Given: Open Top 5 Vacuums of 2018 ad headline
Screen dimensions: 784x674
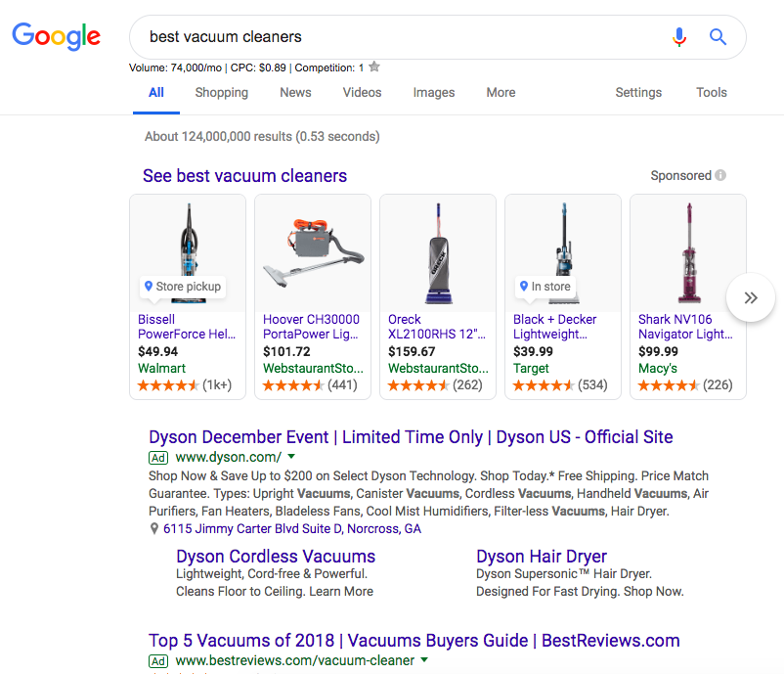Looking at the screenshot, I should tap(414, 641).
